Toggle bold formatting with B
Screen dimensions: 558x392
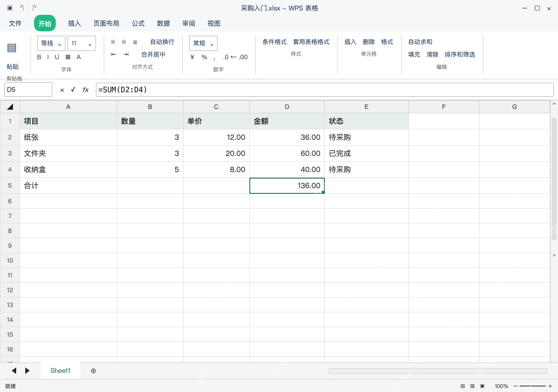click(x=39, y=57)
